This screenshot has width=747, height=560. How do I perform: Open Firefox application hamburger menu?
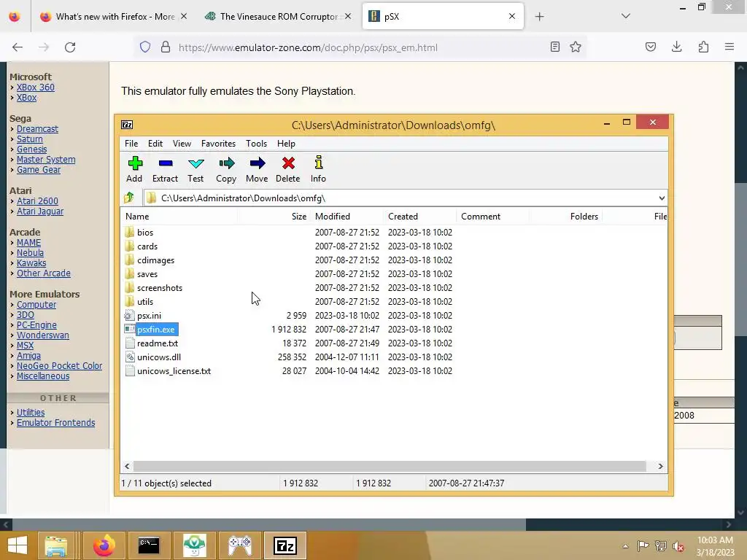tap(729, 47)
